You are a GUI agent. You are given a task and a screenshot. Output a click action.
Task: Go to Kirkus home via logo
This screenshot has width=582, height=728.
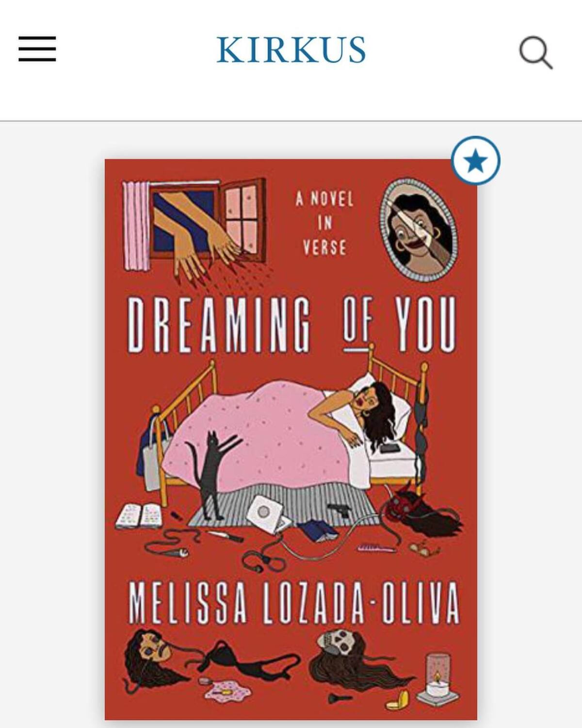point(291,50)
